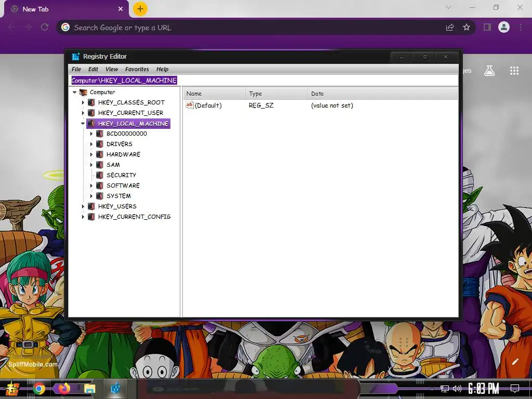Open the File menu in Registry Editor

(x=76, y=69)
